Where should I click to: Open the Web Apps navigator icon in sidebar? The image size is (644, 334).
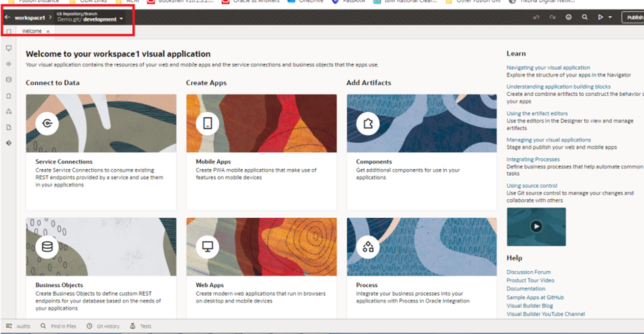click(8, 48)
